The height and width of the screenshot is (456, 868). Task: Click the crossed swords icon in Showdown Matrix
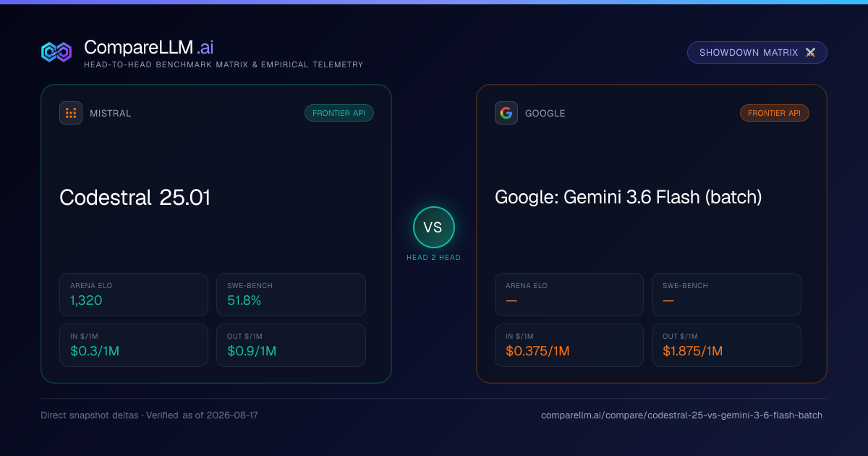(810, 52)
